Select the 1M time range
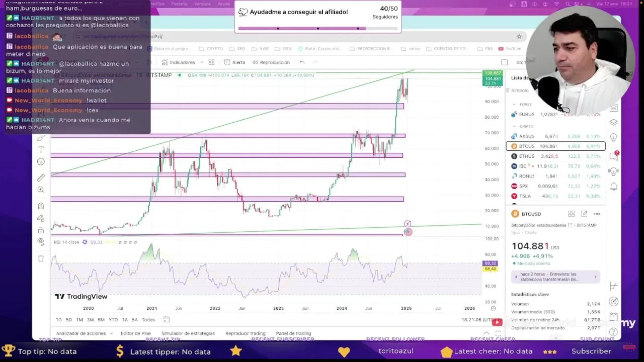644x362 pixels. pos(79,320)
